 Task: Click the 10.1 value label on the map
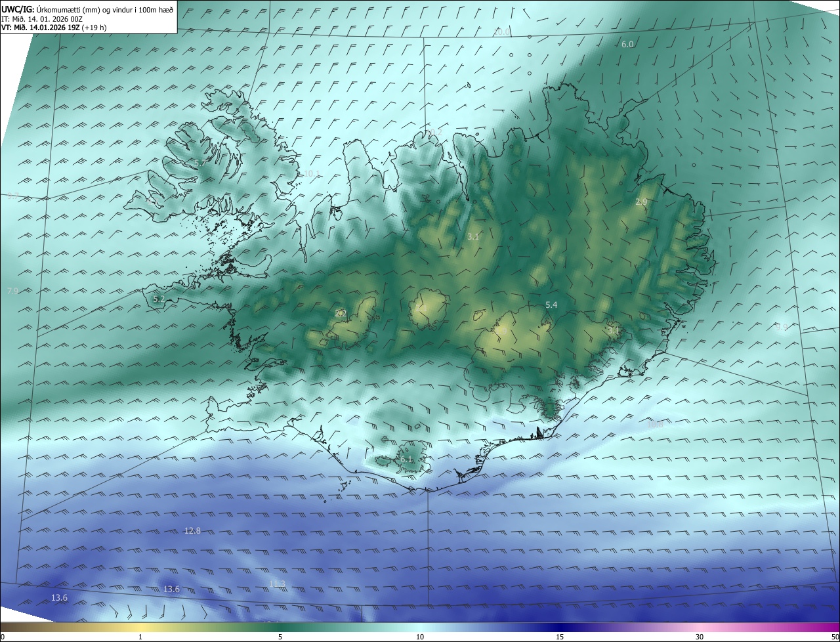311,174
